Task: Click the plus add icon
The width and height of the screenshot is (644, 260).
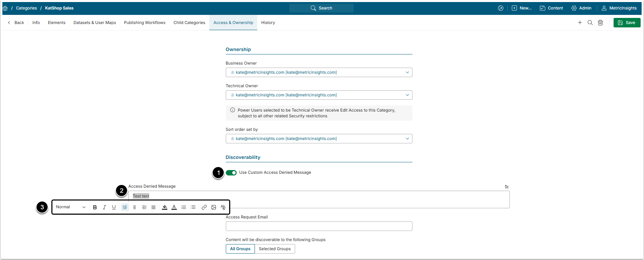Action: click(580, 23)
